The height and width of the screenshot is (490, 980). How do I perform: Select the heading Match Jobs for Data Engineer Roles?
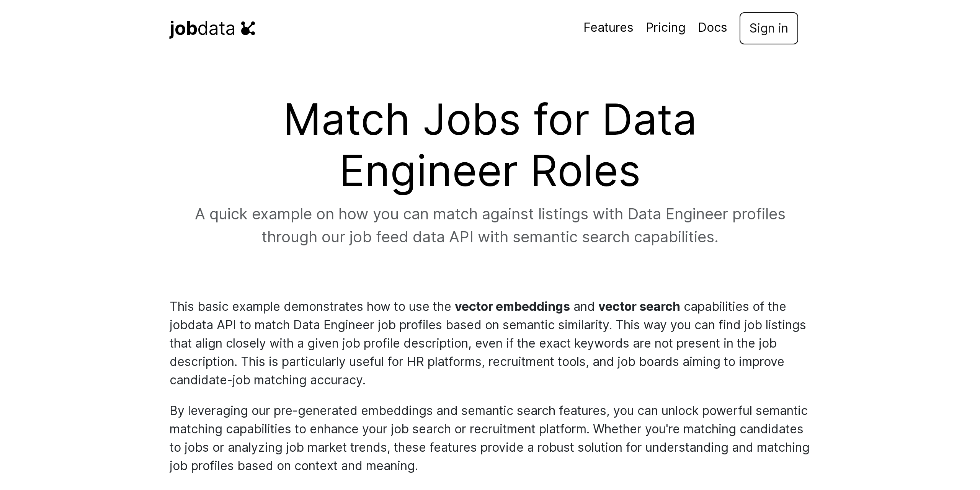(x=490, y=145)
